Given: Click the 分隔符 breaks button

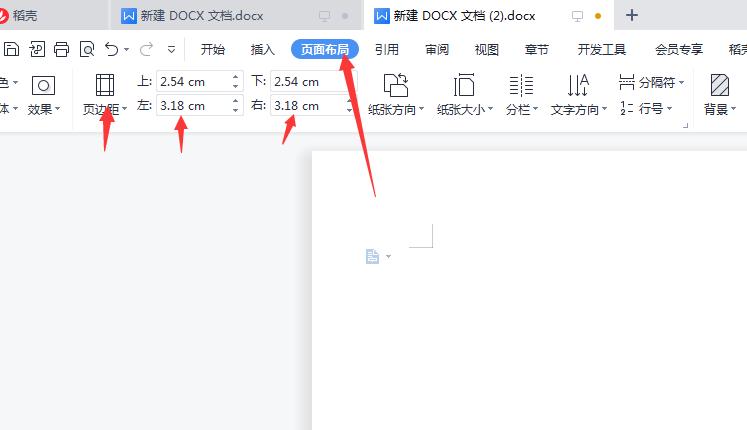Looking at the screenshot, I should 651,82.
